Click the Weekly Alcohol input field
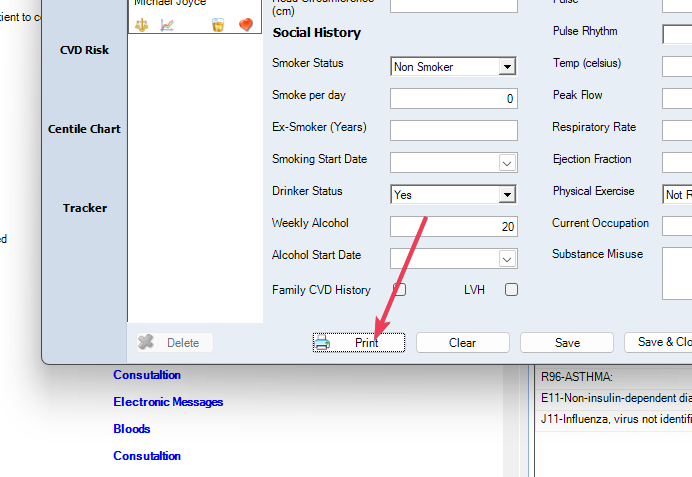Screen dimensions: 692x477 point(453,227)
